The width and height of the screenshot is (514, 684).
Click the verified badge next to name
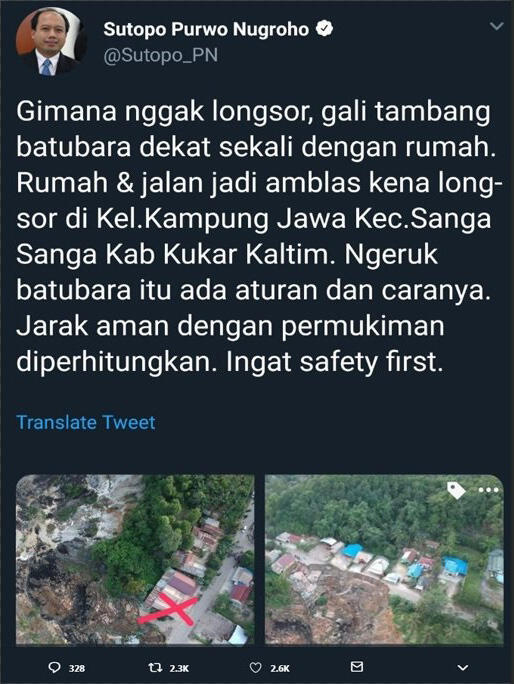pyautogui.click(x=324, y=29)
